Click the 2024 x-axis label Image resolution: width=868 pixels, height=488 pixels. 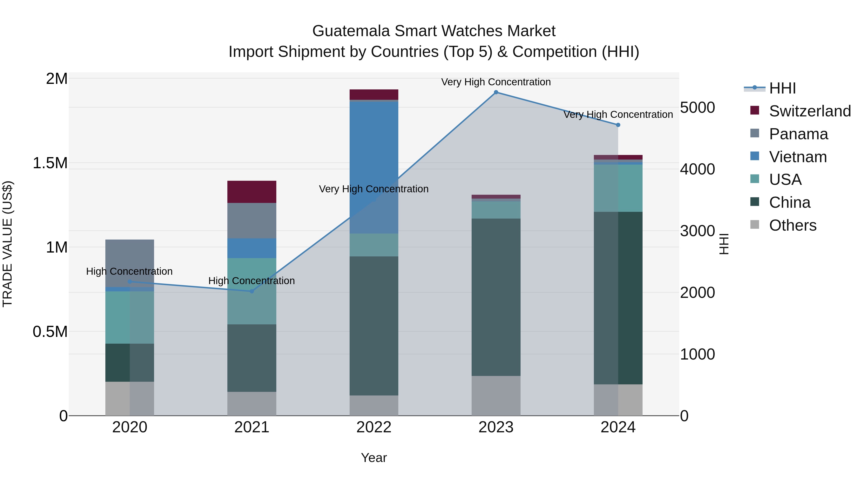(618, 427)
